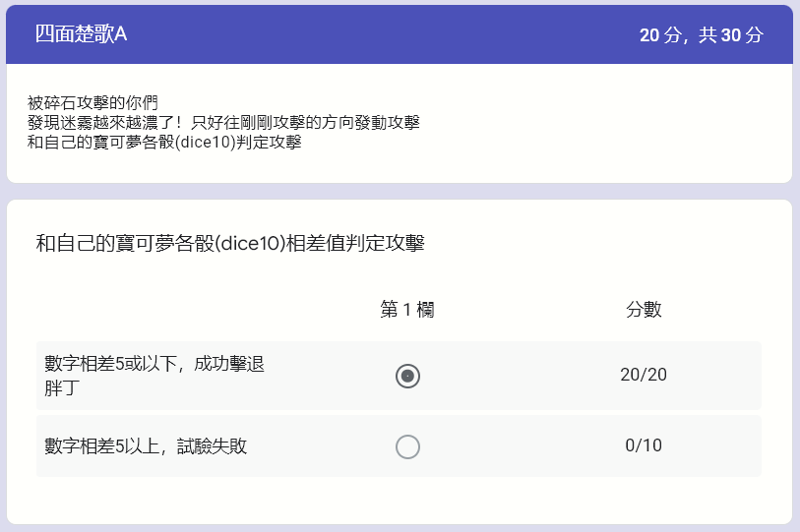The image size is (800, 532).
Task: Click the section title 四面楚歌A
Action: 81,34
